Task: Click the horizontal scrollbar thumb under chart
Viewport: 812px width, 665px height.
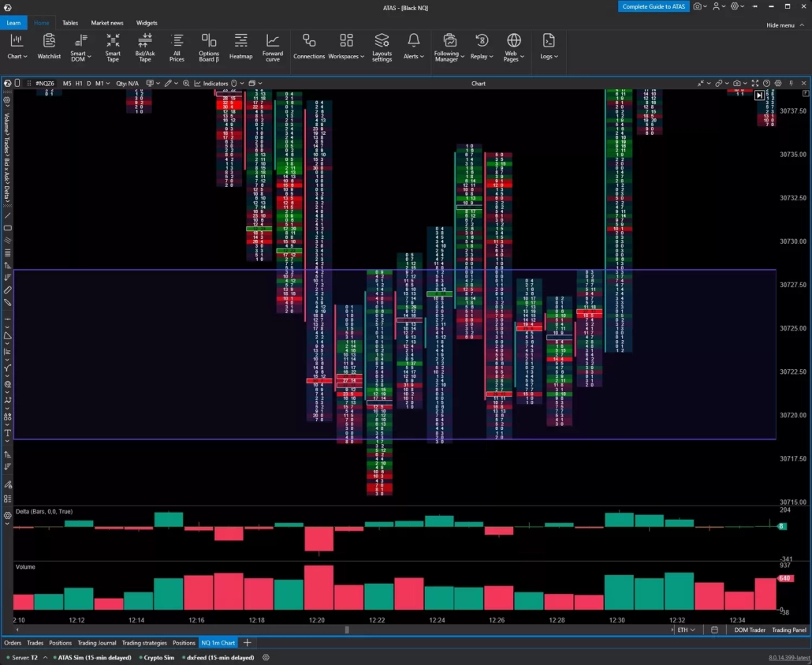Action: click(347, 630)
